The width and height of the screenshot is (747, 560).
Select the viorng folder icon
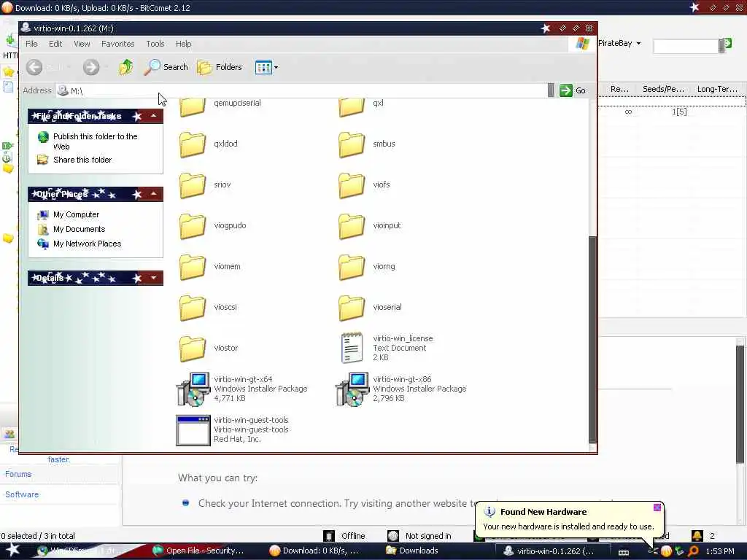(x=351, y=267)
